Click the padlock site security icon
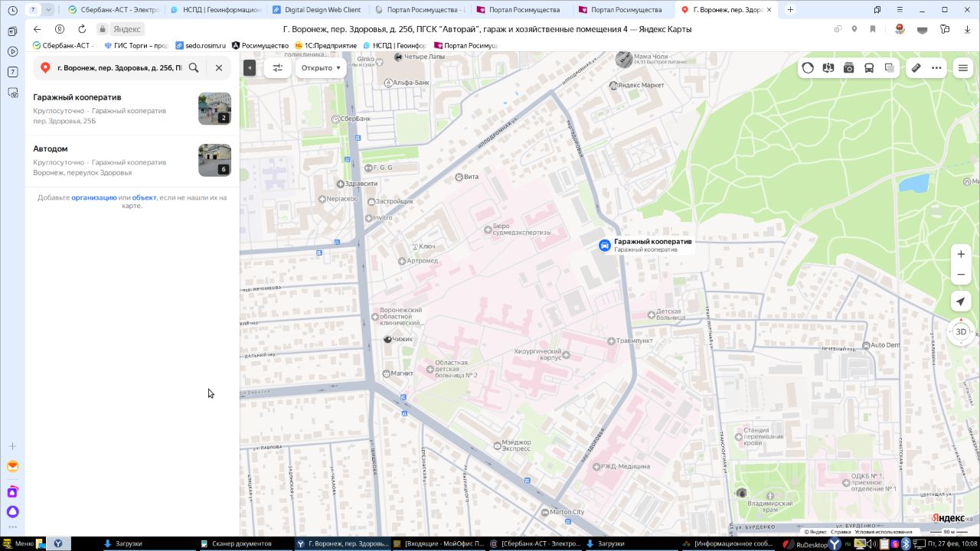The image size is (980, 551). coord(102,29)
